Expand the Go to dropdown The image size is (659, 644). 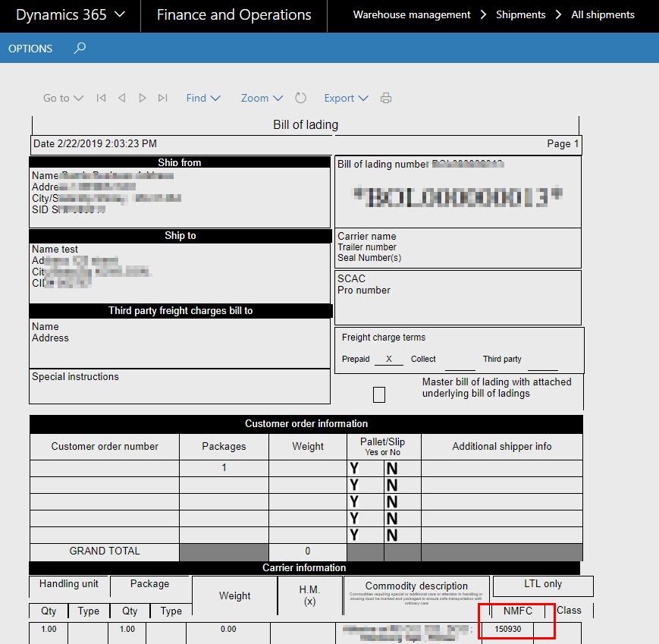click(63, 98)
